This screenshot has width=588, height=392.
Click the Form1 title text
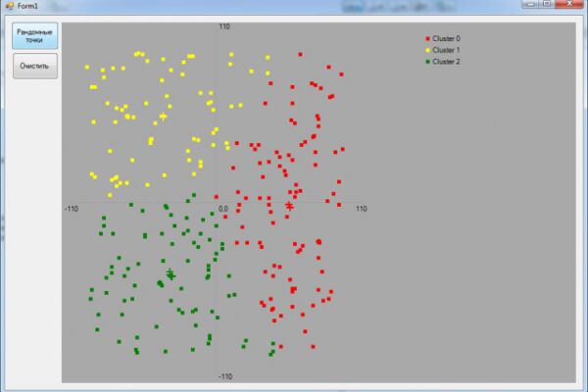(x=27, y=6)
